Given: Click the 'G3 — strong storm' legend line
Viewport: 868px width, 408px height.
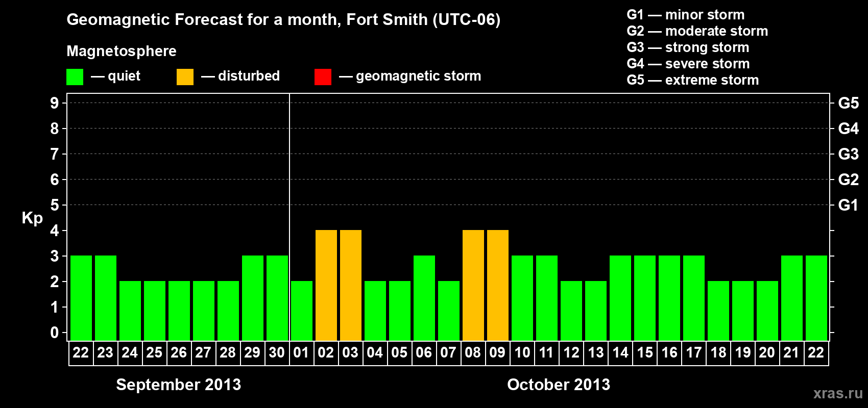Looking at the screenshot, I should click(x=688, y=47).
